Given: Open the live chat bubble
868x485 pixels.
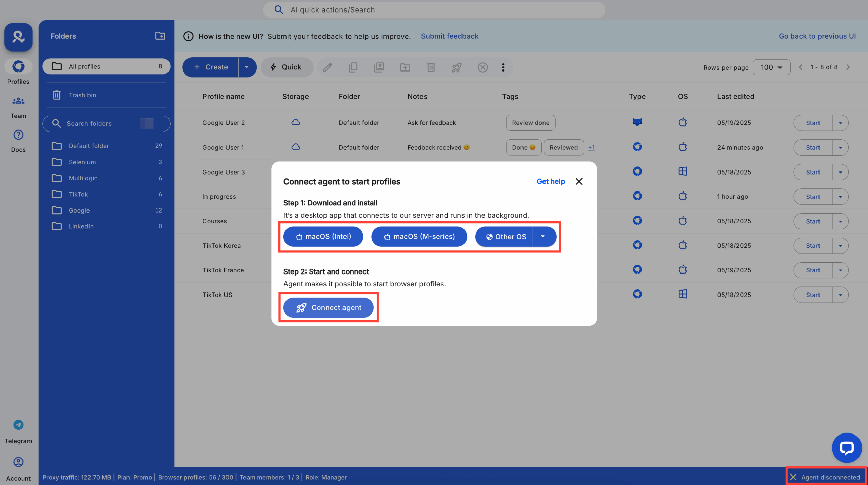Looking at the screenshot, I should click(846, 447).
